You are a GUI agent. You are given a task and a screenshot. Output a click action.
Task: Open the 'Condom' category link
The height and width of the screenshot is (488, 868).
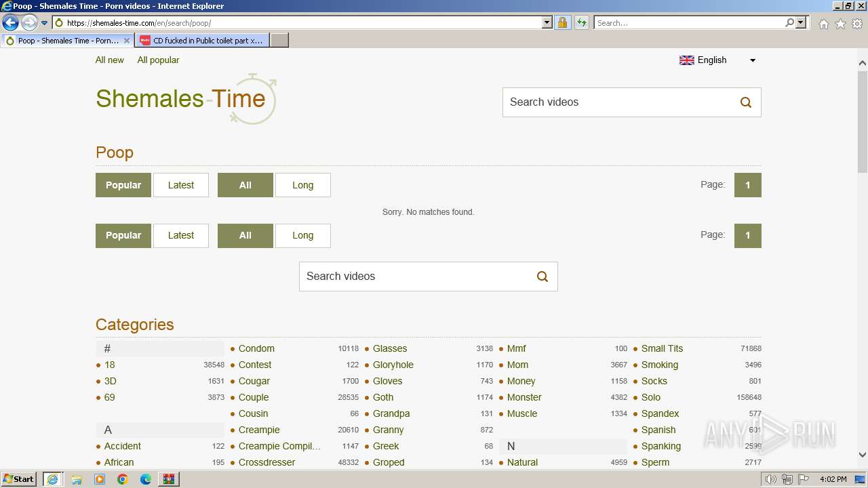tap(256, 348)
